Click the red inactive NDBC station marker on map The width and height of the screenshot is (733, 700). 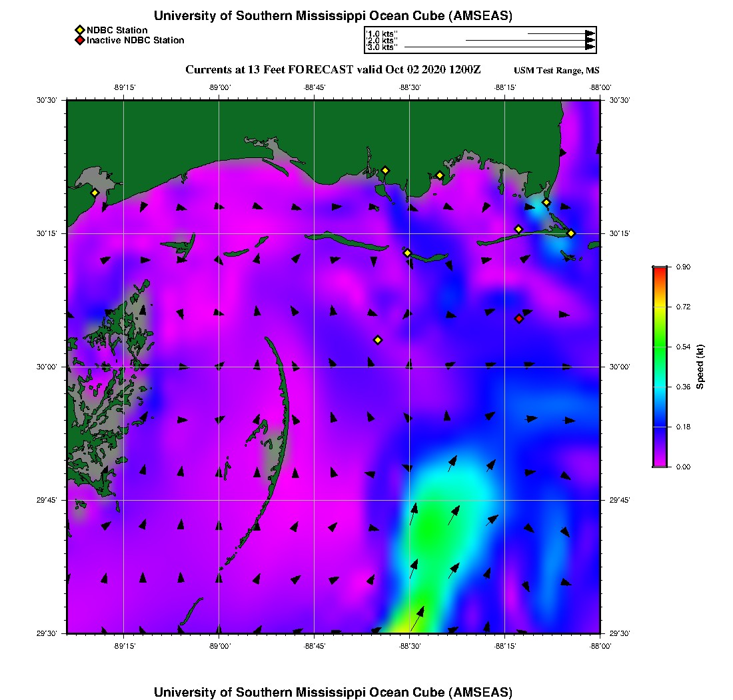click(x=519, y=319)
